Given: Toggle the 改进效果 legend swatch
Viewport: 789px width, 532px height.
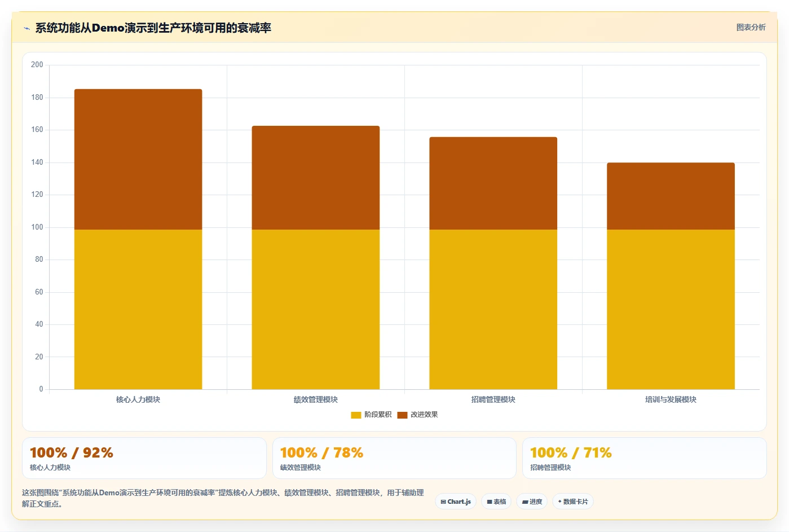Looking at the screenshot, I should pos(402,415).
